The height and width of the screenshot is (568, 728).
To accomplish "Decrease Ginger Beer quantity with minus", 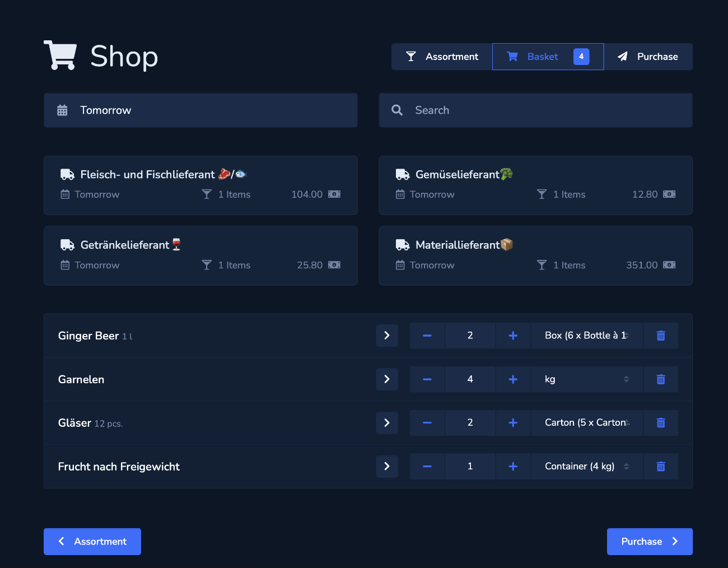I will tap(427, 336).
